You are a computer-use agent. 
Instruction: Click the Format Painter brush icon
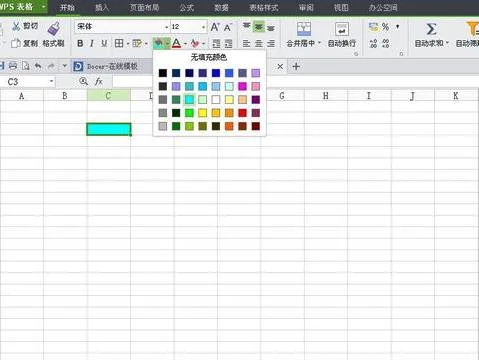(x=54, y=29)
